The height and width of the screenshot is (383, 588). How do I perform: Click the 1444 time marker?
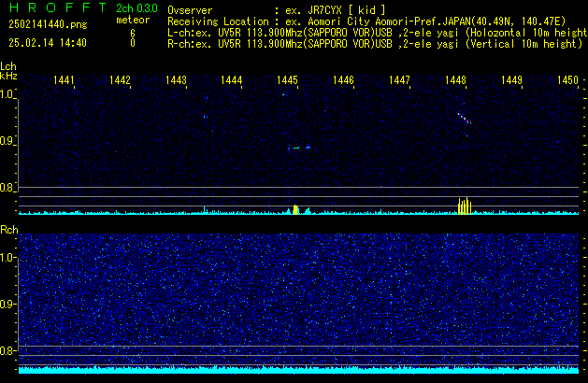click(x=232, y=80)
